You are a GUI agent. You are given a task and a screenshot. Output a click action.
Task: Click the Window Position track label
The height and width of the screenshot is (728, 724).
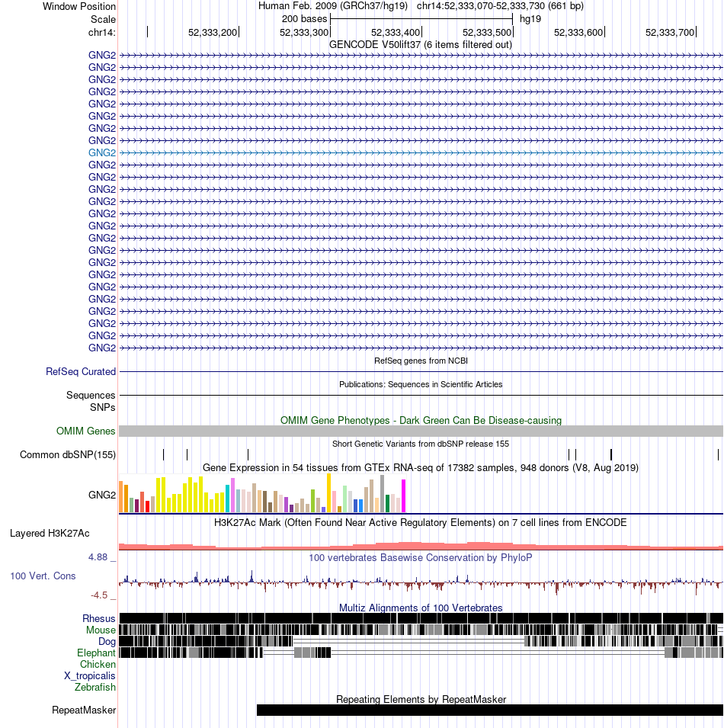click(79, 7)
